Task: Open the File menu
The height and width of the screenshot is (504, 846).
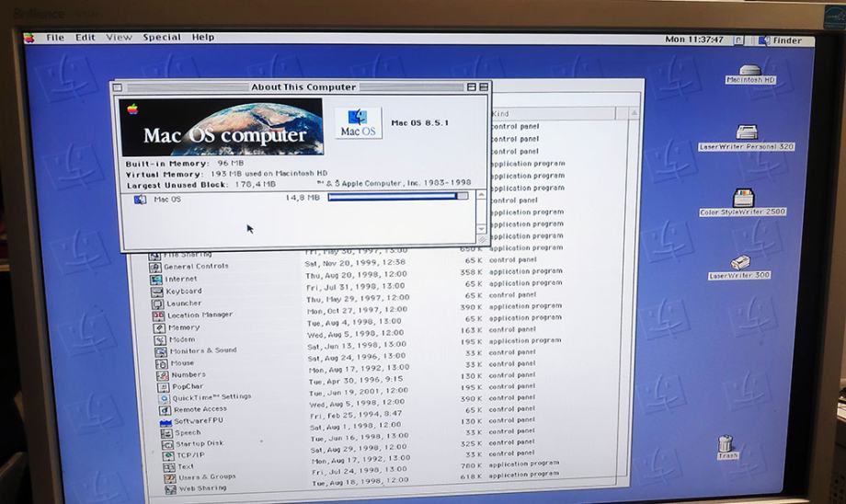Action: (55, 37)
